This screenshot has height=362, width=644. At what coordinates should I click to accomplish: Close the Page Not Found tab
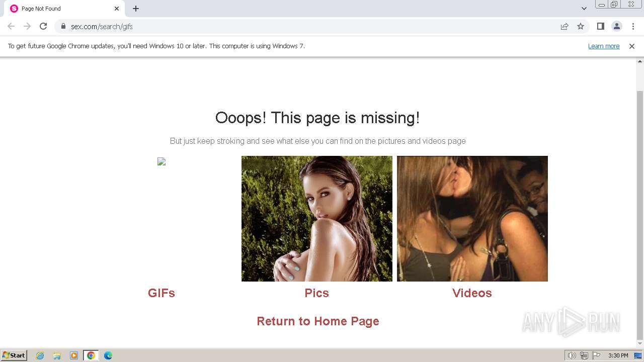click(117, 9)
